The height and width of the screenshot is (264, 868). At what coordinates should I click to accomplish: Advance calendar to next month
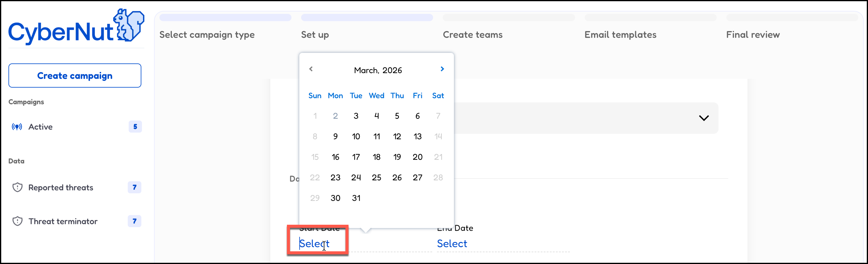pyautogui.click(x=442, y=69)
